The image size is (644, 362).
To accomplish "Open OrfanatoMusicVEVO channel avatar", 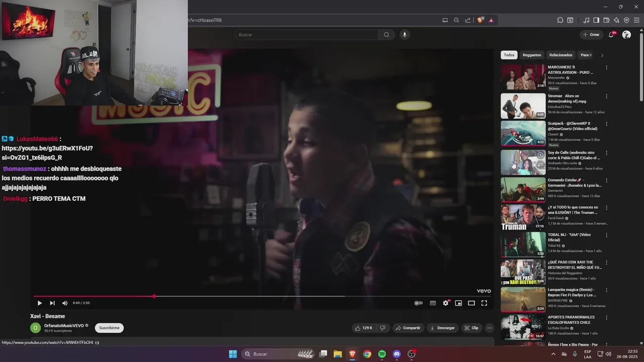I will [x=35, y=328].
